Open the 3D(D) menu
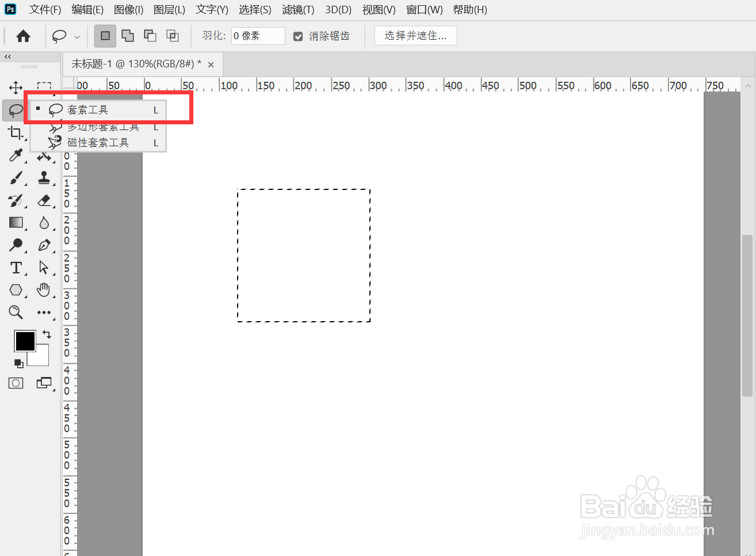This screenshot has height=556, width=756. 338,10
